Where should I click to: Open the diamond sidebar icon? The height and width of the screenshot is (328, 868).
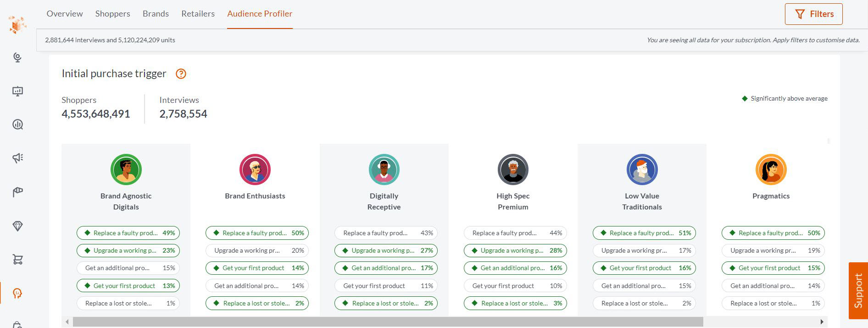17,226
